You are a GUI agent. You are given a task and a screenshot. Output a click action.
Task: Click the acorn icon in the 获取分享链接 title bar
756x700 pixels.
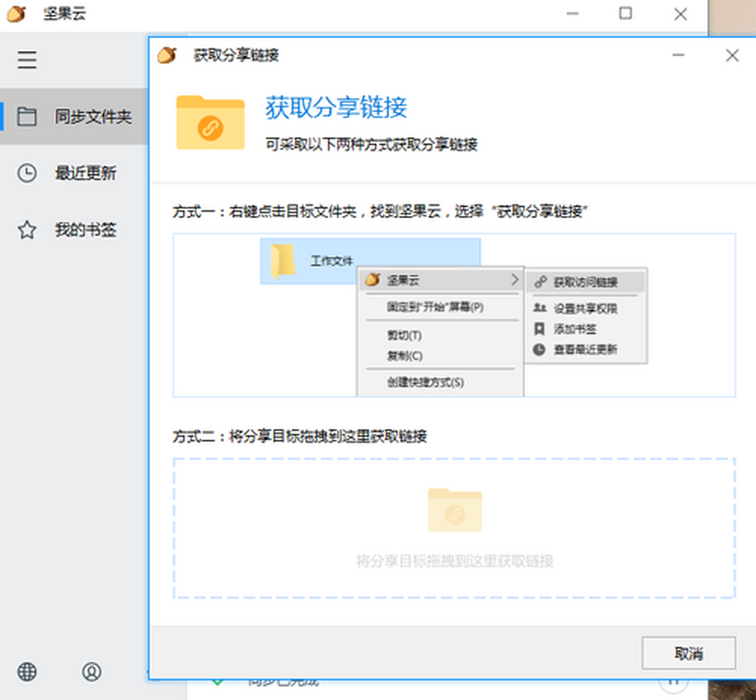[x=167, y=55]
